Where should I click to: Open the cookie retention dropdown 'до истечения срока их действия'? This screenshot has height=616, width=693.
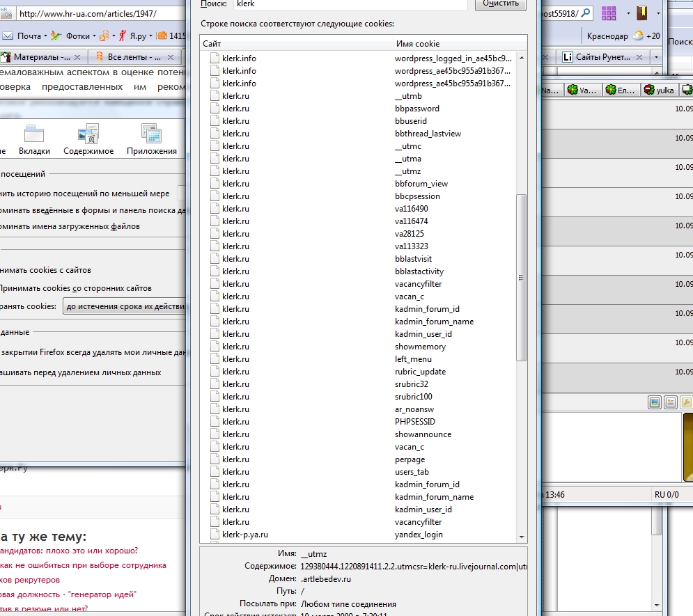click(125, 306)
